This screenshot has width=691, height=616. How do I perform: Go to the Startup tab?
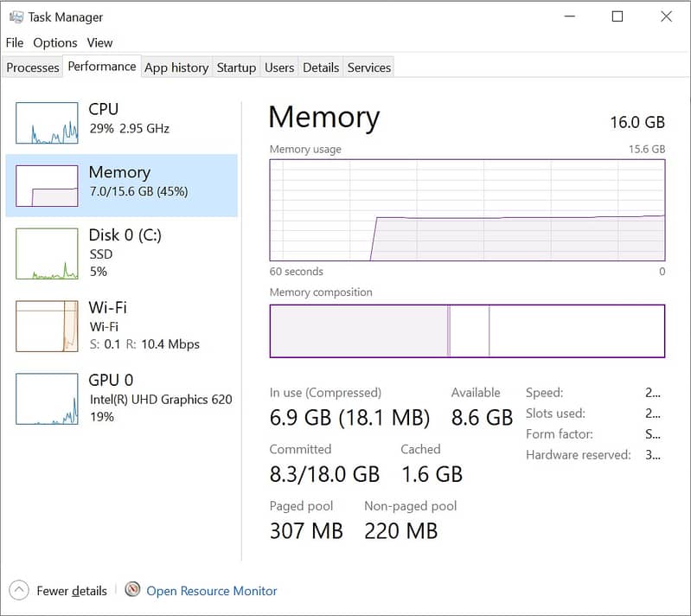click(x=236, y=67)
